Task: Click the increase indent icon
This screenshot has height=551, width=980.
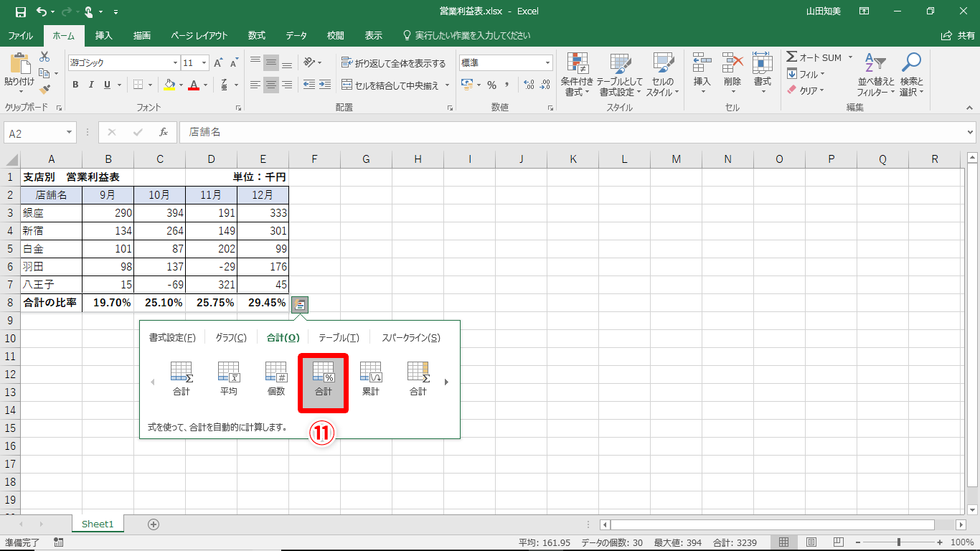Action: [x=326, y=85]
